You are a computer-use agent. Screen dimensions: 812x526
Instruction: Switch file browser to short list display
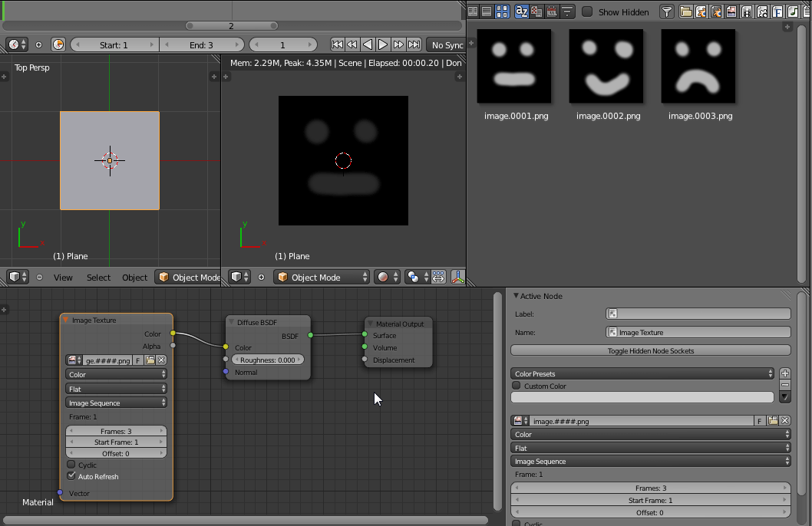click(x=473, y=12)
